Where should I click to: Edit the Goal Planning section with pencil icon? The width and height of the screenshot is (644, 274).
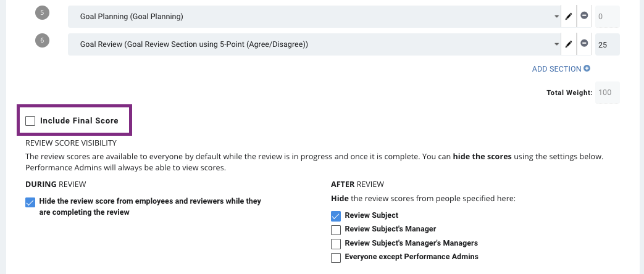(x=569, y=17)
